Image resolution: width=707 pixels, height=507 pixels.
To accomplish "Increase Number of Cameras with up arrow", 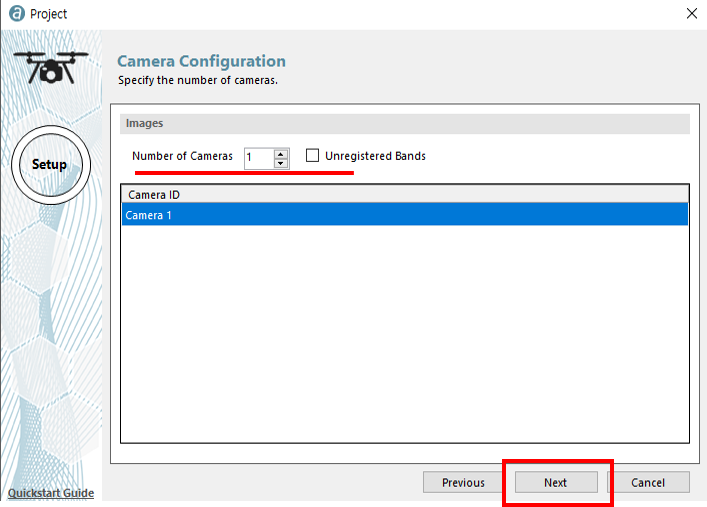I will pos(280,154).
